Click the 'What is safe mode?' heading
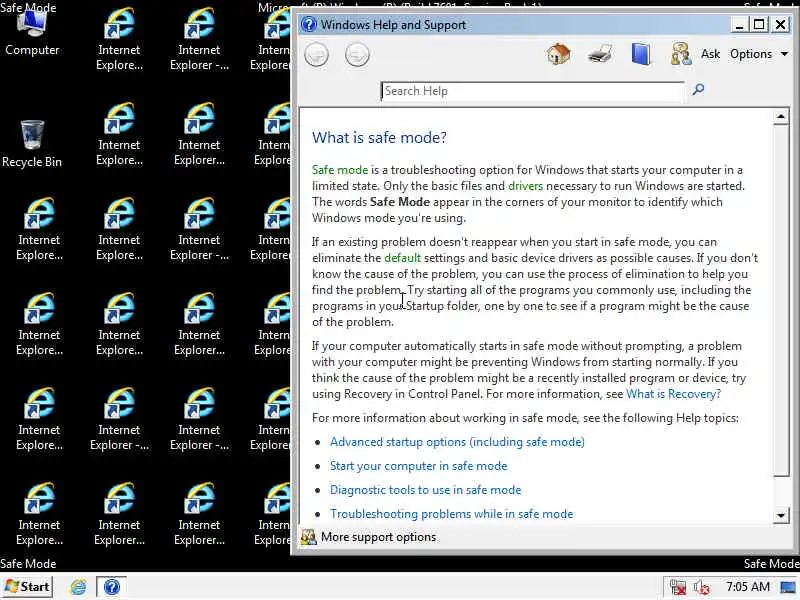 coord(379,137)
